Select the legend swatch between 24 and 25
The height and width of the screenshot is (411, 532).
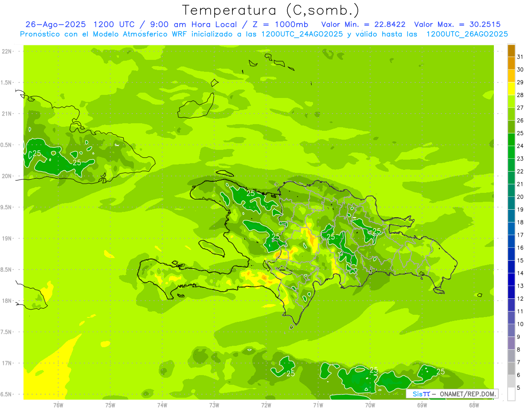coord(511,140)
